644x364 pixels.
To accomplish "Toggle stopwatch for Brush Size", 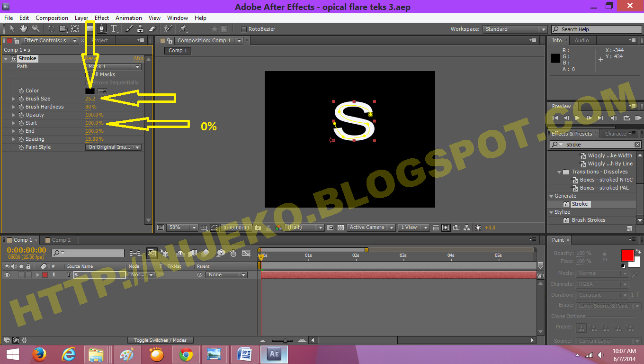I will pos(21,99).
